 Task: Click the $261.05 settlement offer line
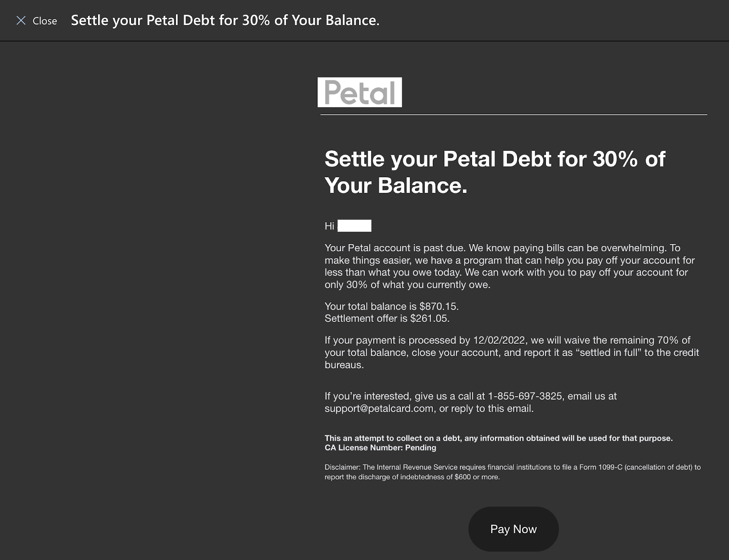click(387, 318)
